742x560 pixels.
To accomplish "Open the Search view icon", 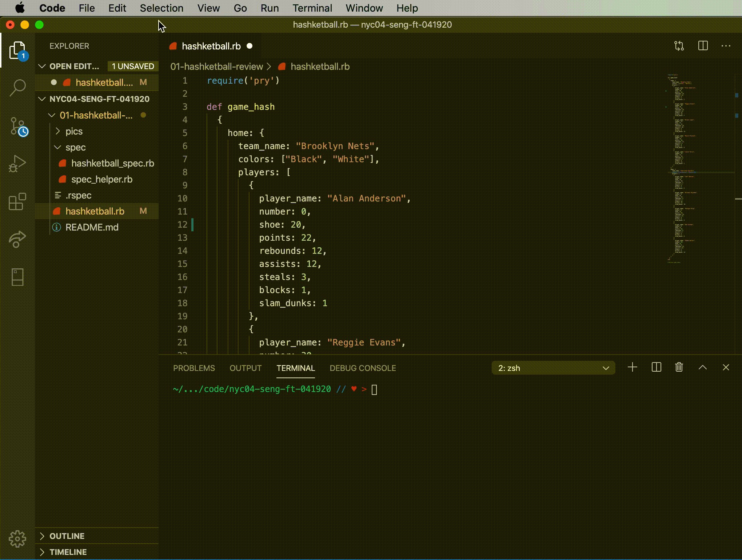I will pyautogui.click(x=17, y=88).
